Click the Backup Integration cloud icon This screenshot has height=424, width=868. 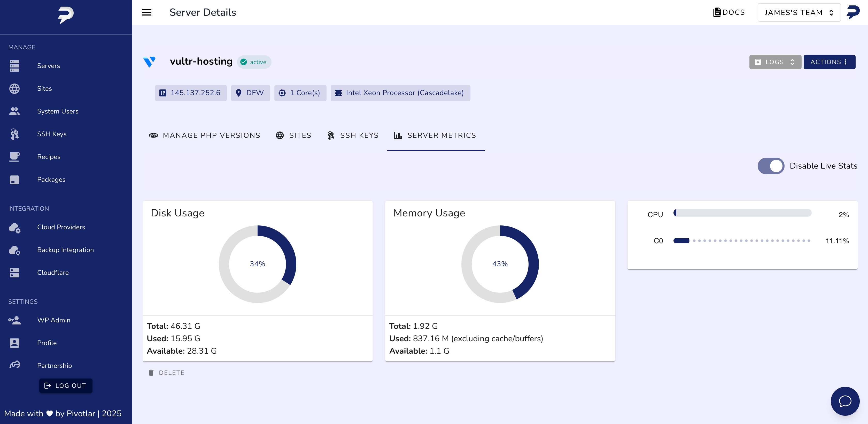(14, 250)
